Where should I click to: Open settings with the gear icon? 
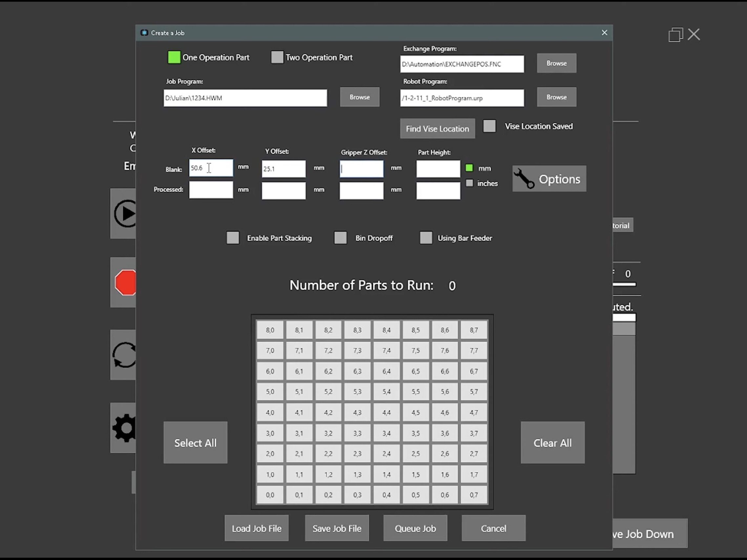(124, 428)
